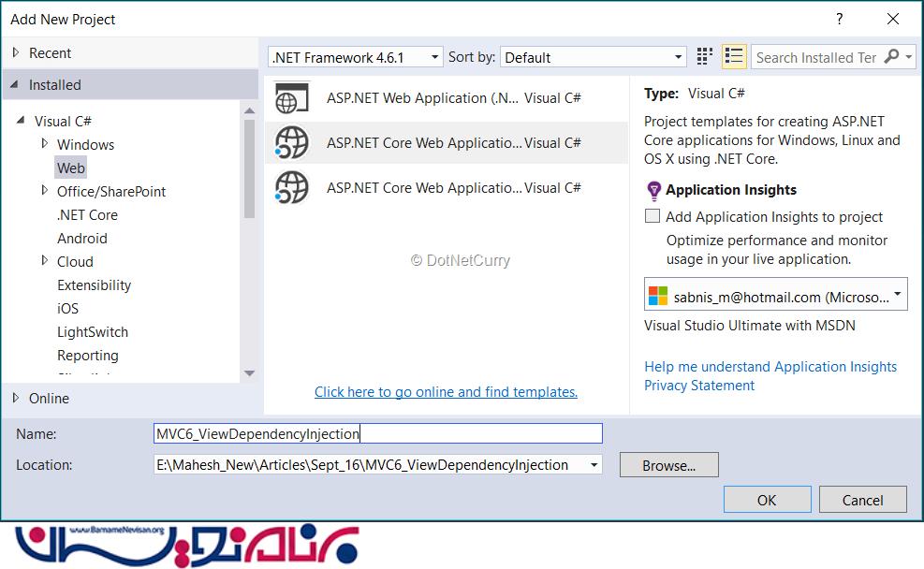Click the third template's globe icon

[291, 188]
